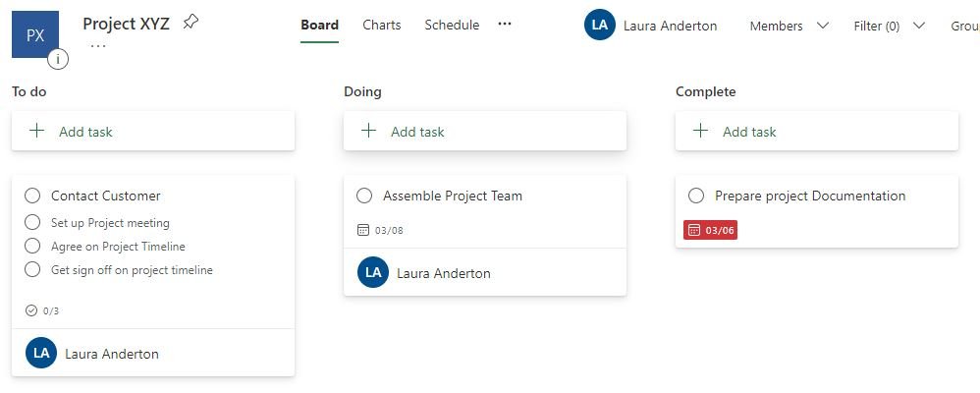Screen dimensions: 980x393
Task: Mark the Assemble Project Team task complete
Action: (364, 196)
